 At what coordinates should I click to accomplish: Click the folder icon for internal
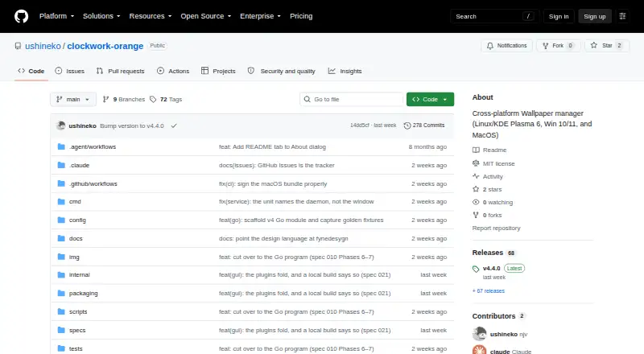coord(61,274)
